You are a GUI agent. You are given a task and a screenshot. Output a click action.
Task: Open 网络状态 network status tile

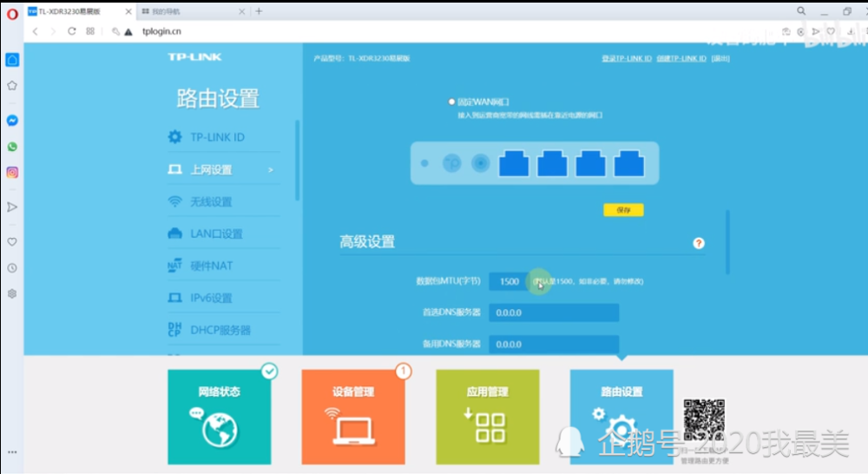219,416
